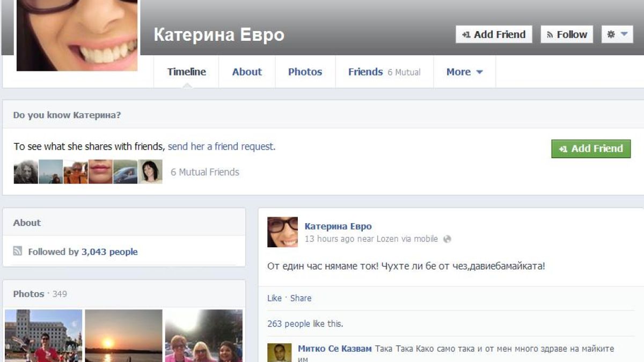Click the gray Add Friend button in the header
The height and width of the screenshot is (362, 644).
[494, 34]
